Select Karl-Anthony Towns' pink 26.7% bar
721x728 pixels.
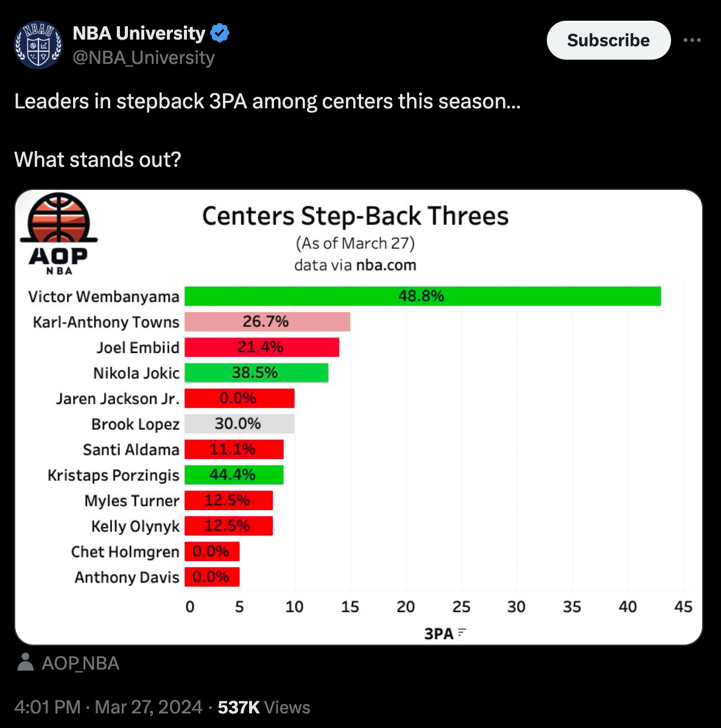267,322
